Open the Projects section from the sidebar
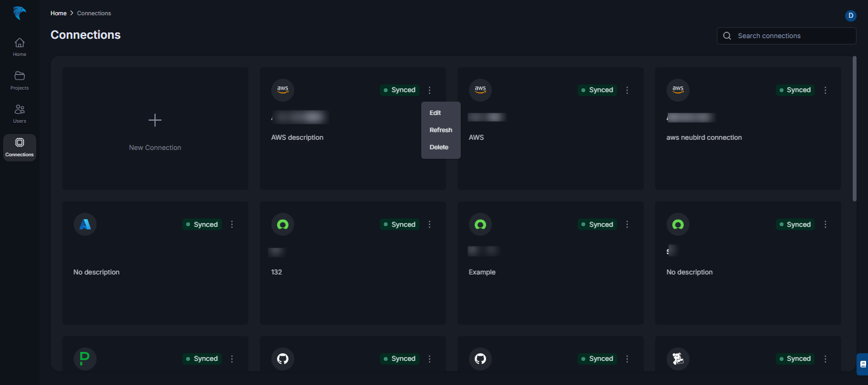The image size is (868, 385). 19,79
